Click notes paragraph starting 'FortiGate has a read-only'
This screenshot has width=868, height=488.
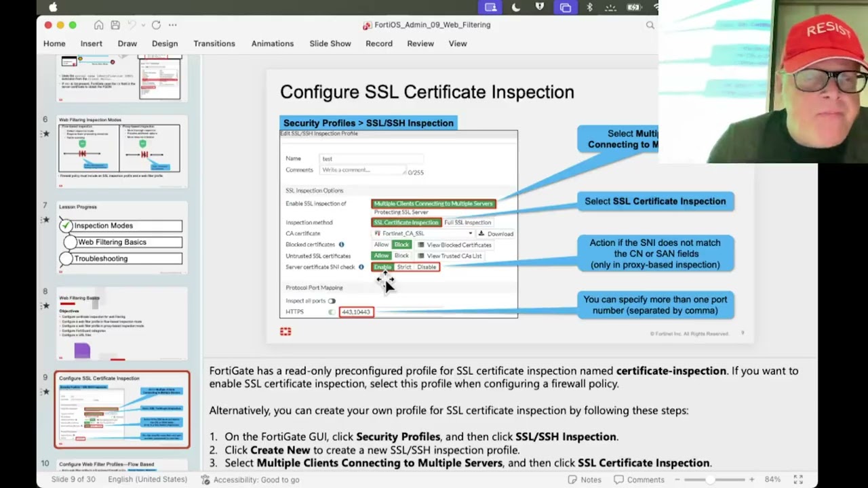504,378
